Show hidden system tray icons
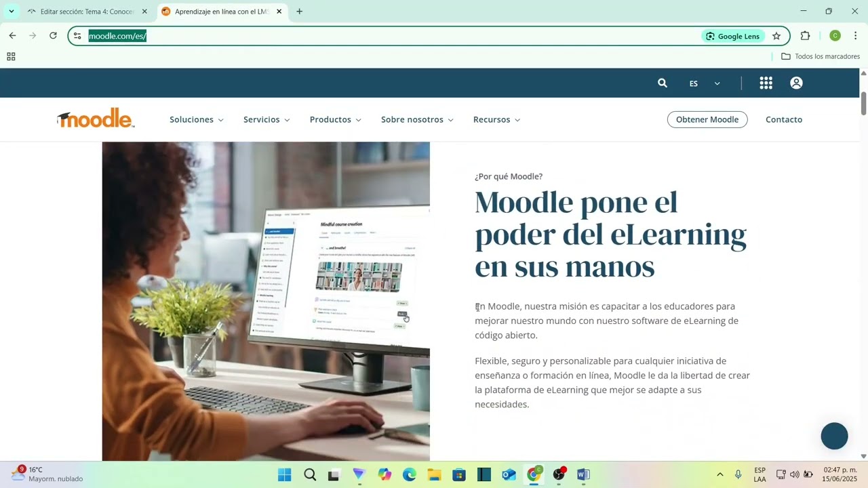 719,474
